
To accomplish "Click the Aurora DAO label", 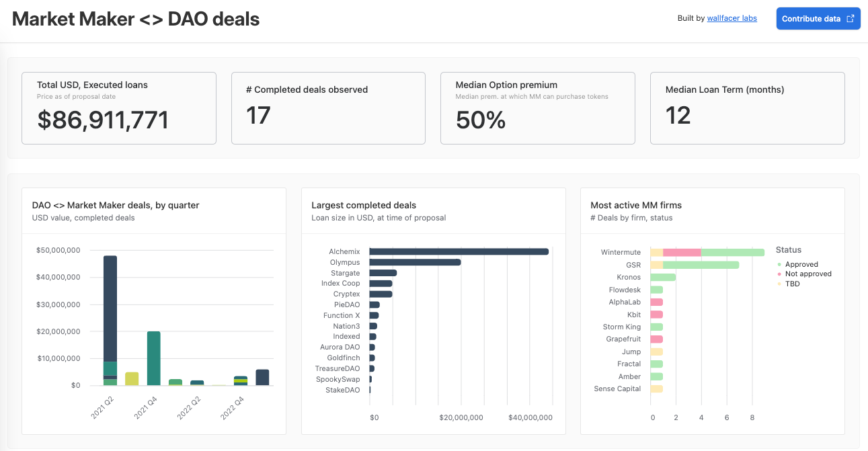I will tap(340, 347).
